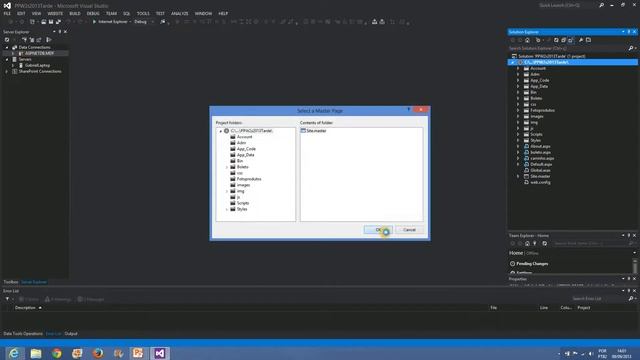Select Scripts folder in dialog Project folders
This screenshot has width=640, height=360.
point(242,203)
